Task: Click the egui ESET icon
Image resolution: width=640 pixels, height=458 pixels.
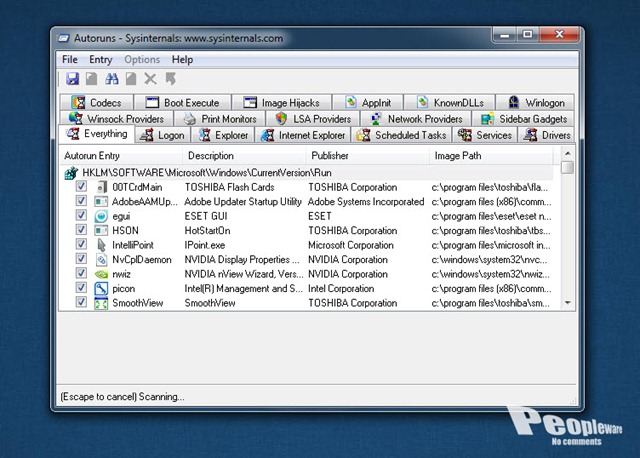Action: (101, 216)
